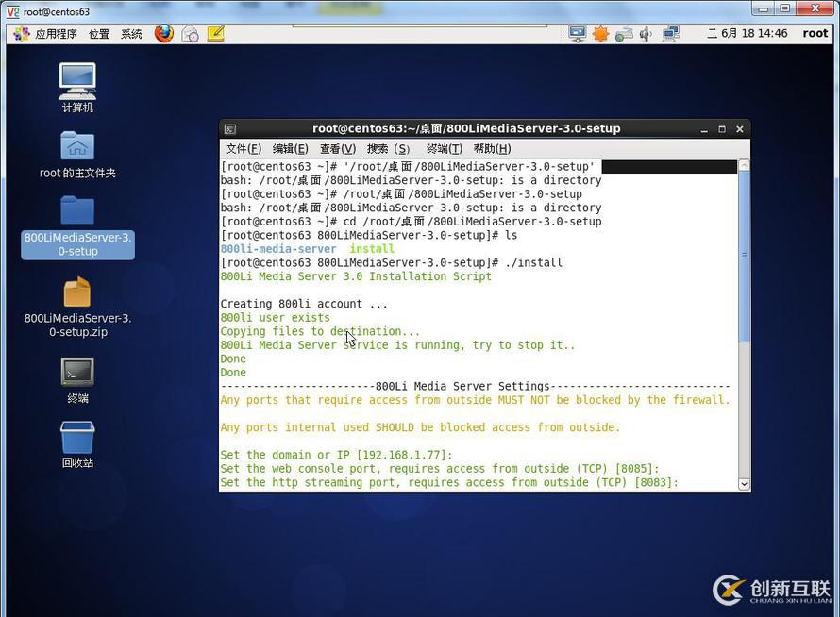Open the screenshot tool in the panel
The height and width of the screenshot is (617, 840).
pos(190,33)
